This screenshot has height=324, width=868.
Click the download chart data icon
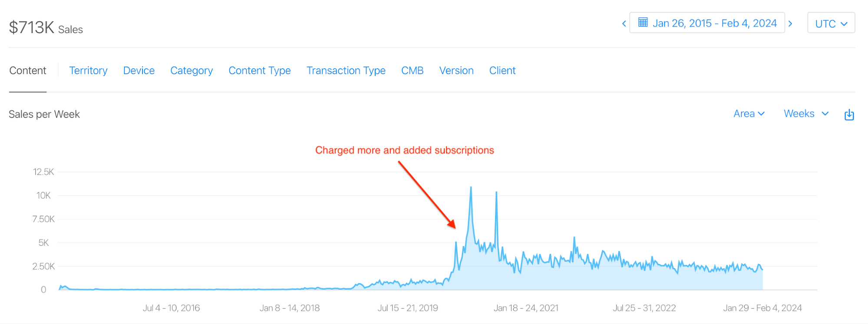[x=849, y=115]
